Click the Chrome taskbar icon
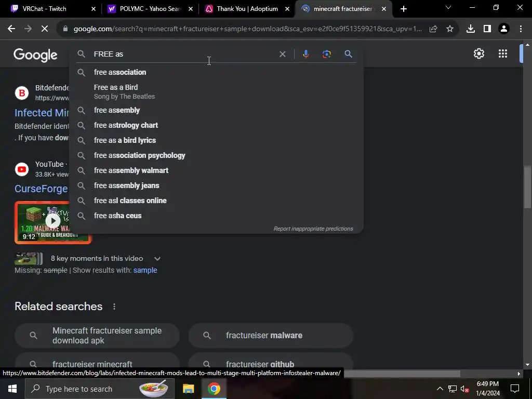 (214, 389)
